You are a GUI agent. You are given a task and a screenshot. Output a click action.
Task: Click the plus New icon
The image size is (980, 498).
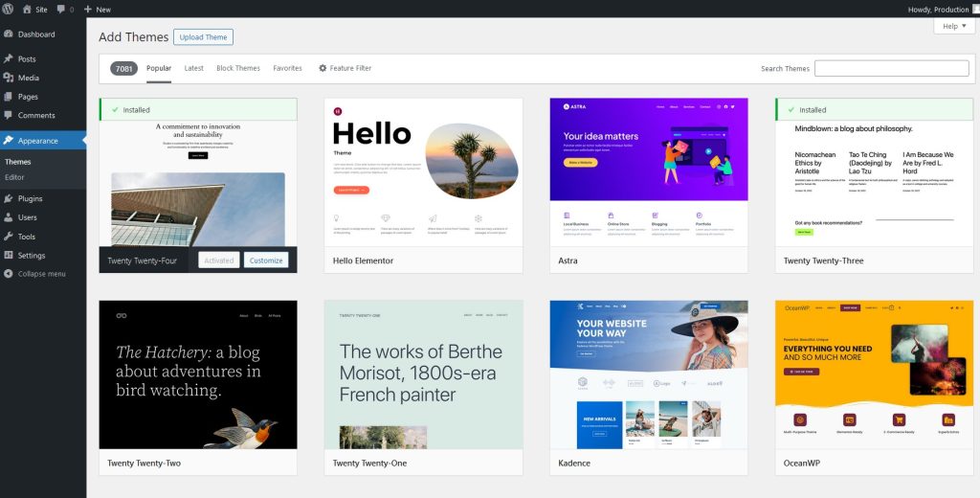click(x=87, y=10)
